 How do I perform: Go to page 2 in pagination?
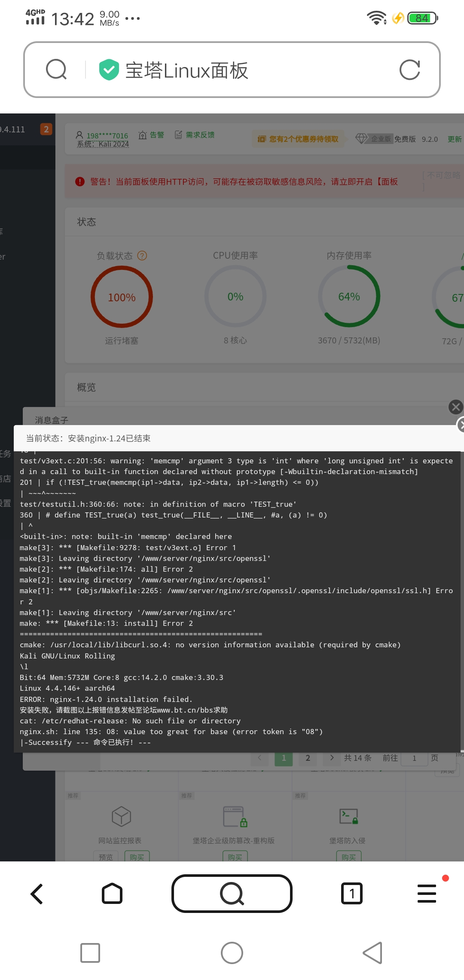coord(308,758)
